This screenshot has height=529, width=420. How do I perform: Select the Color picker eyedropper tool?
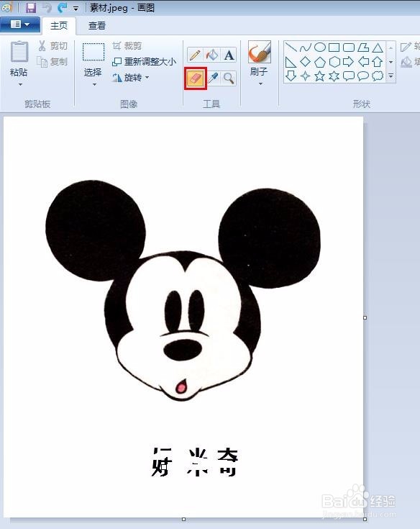click(212, 78)
